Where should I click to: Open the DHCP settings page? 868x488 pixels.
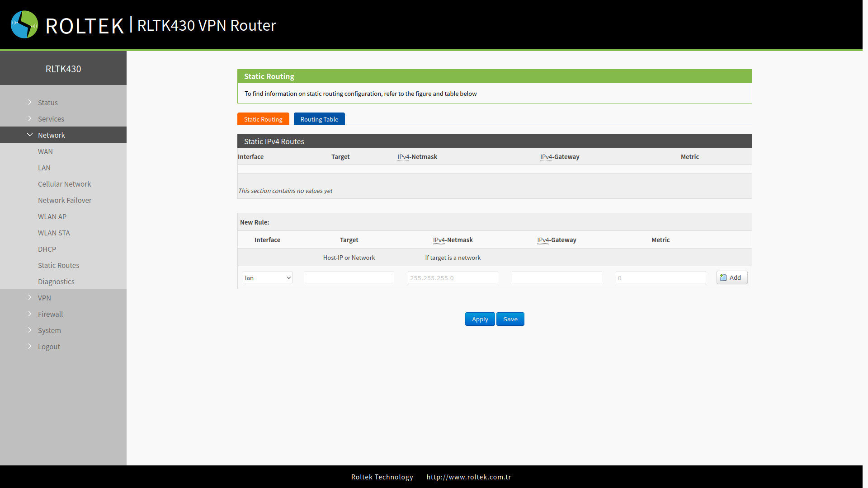point(47,249)
